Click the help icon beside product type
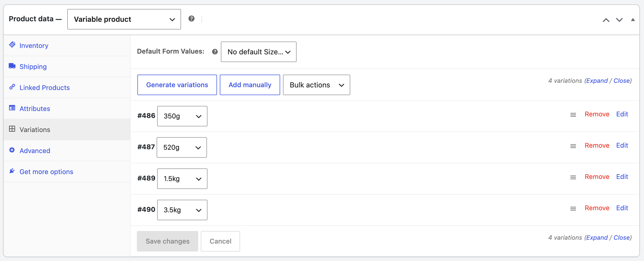The width and height of the screenshot is (644, 261). tap(191, 19)
